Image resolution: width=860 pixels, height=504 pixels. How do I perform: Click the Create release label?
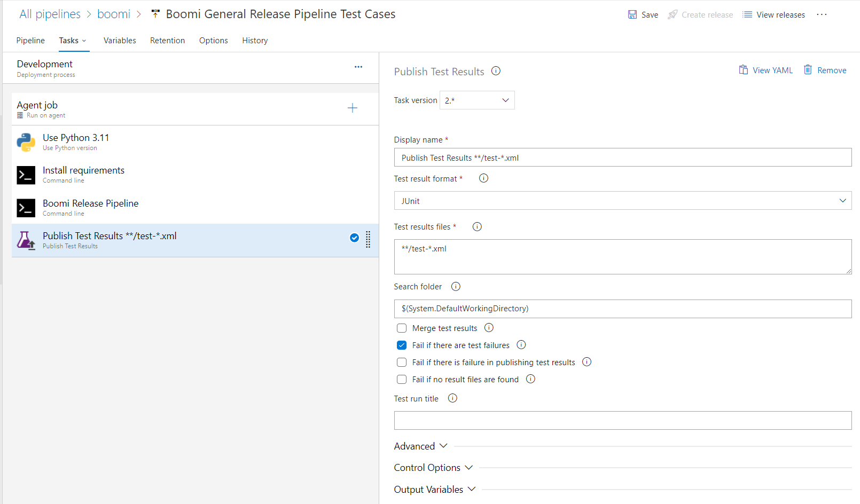(707, 15)
